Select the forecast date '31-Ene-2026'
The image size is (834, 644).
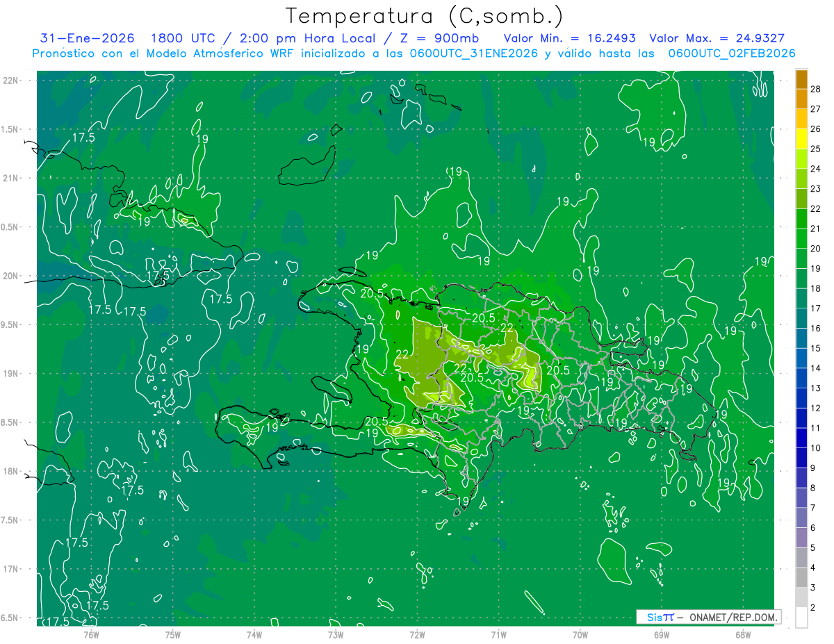coord(88,39)
